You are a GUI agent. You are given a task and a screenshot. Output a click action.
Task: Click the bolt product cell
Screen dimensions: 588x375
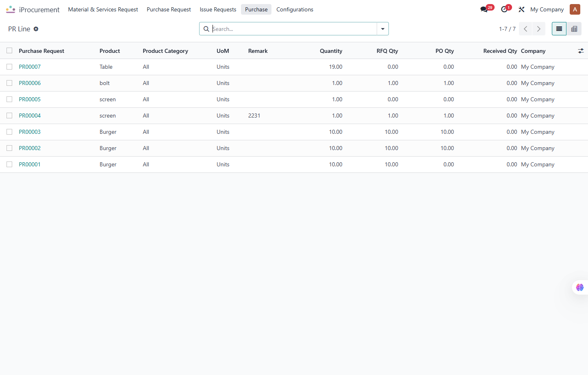point(104,83)
